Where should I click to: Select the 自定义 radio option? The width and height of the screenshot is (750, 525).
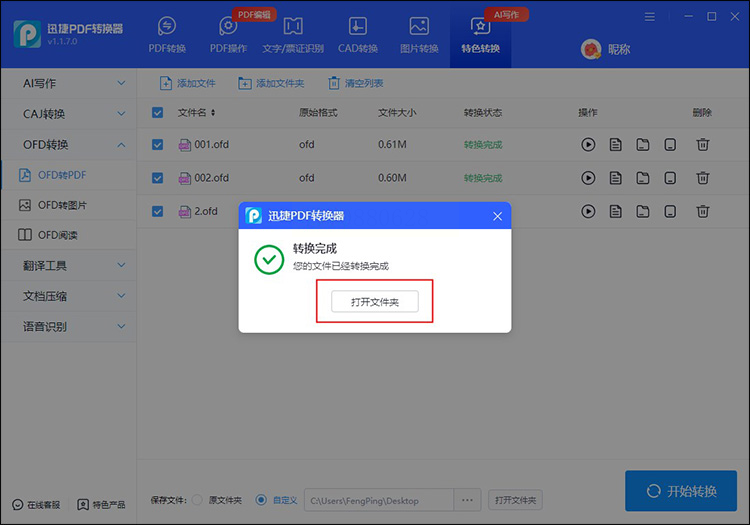coord(261,500)
